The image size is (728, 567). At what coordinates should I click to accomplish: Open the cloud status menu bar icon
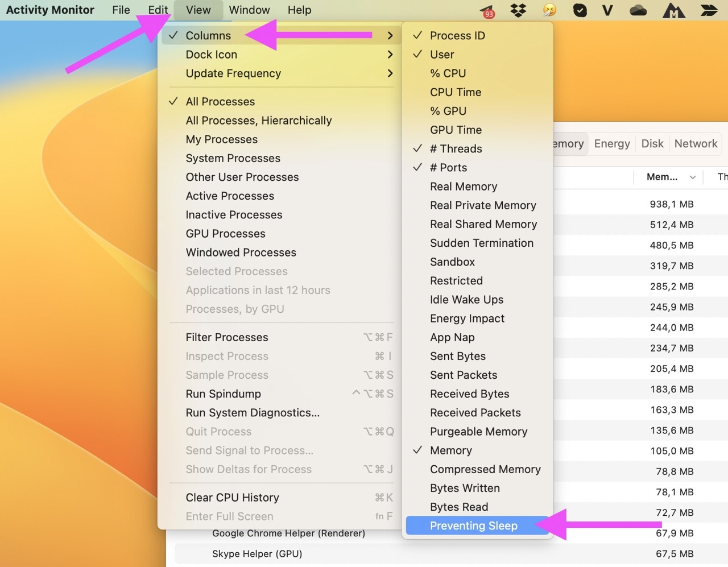point(638,10)
